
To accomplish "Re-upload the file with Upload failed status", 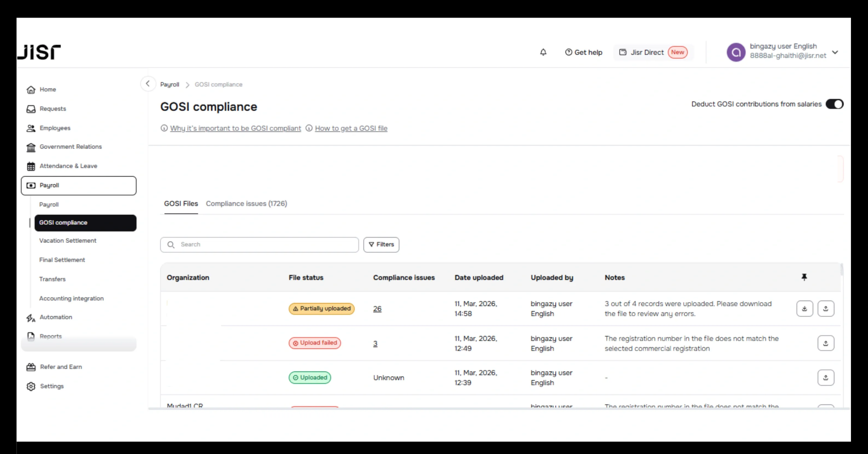I will (x=826, y=343).
